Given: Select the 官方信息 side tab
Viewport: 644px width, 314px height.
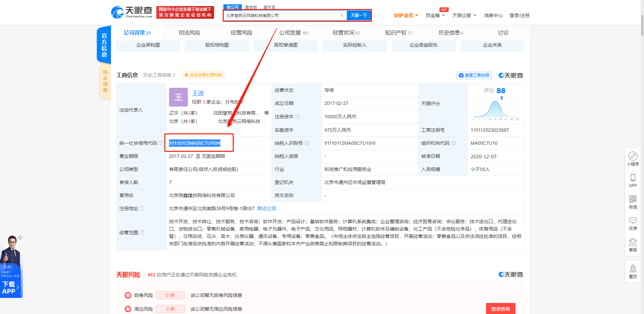Looking at the screenshot, I should [x=104, y=45].
